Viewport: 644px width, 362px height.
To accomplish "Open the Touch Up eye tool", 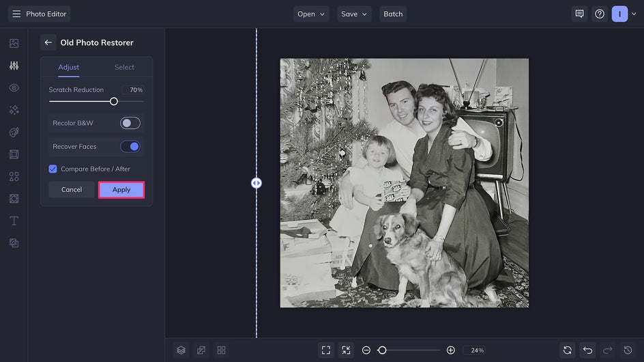I will tap(14, 87).
